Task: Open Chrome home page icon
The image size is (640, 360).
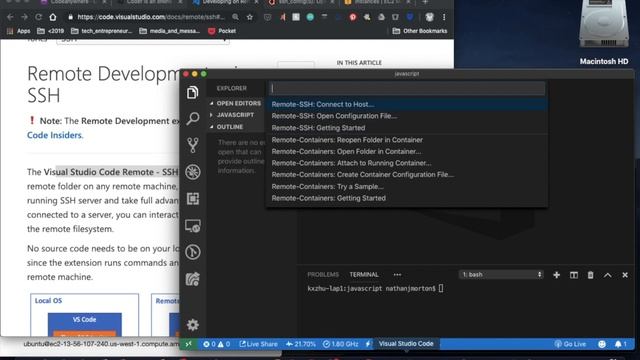Action: pos(53,17)
